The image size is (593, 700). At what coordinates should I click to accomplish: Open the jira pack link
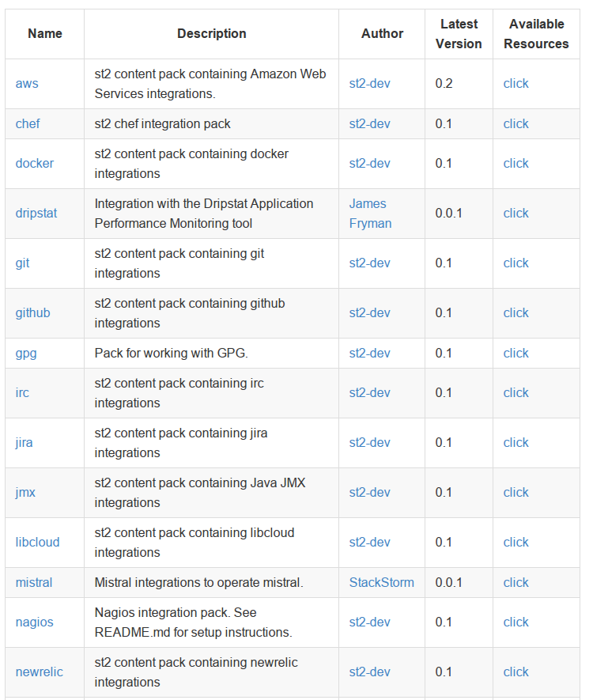click(24, 442)
